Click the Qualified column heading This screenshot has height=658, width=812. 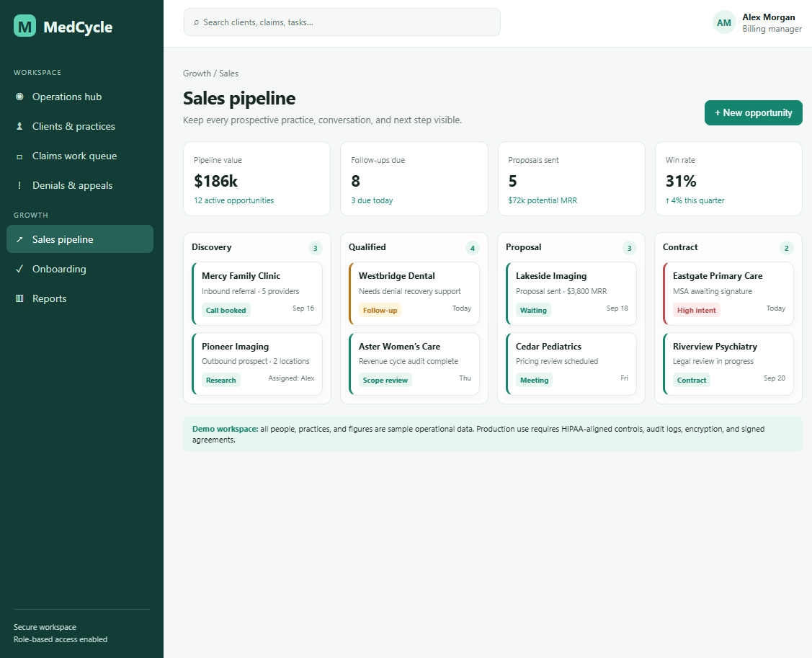click(367, 247)
